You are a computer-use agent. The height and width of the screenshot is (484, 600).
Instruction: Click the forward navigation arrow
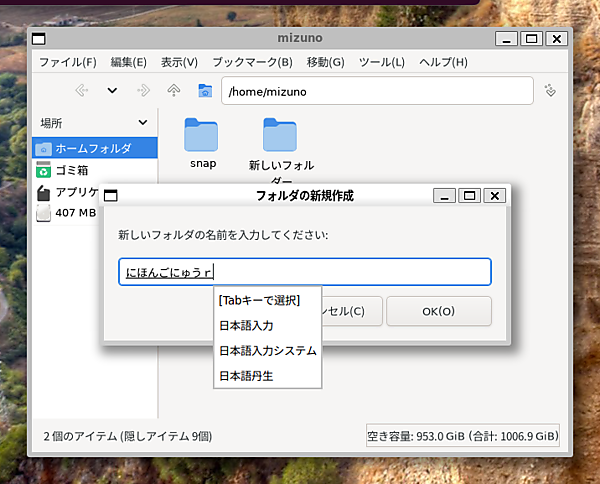coord(143,91)
